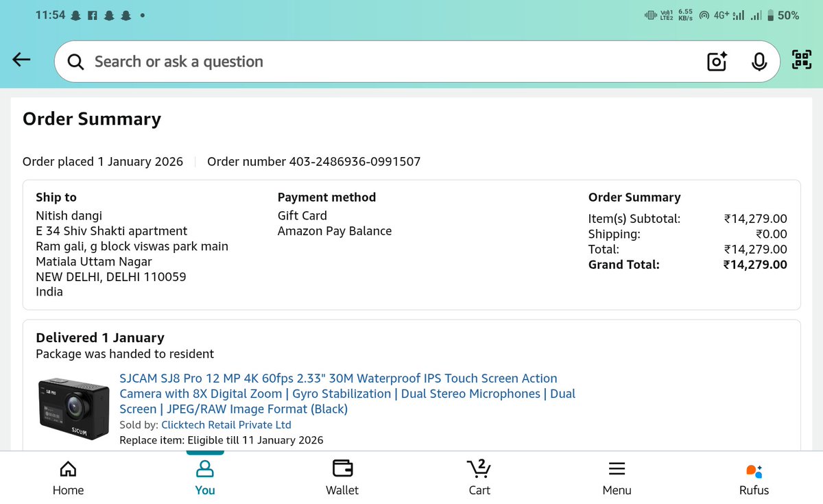
Task: Open camera lens search icon
Action: [717, 62]
